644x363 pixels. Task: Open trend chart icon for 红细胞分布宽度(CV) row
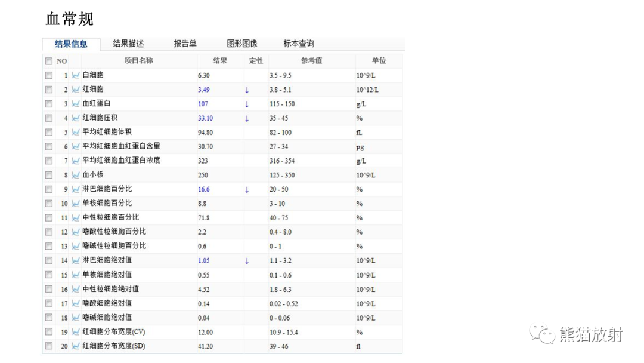click(76, 332)
